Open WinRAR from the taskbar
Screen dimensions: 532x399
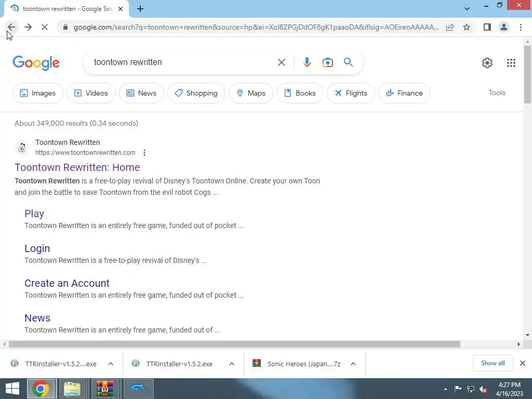pyautogui.click(x=104, y=389)
